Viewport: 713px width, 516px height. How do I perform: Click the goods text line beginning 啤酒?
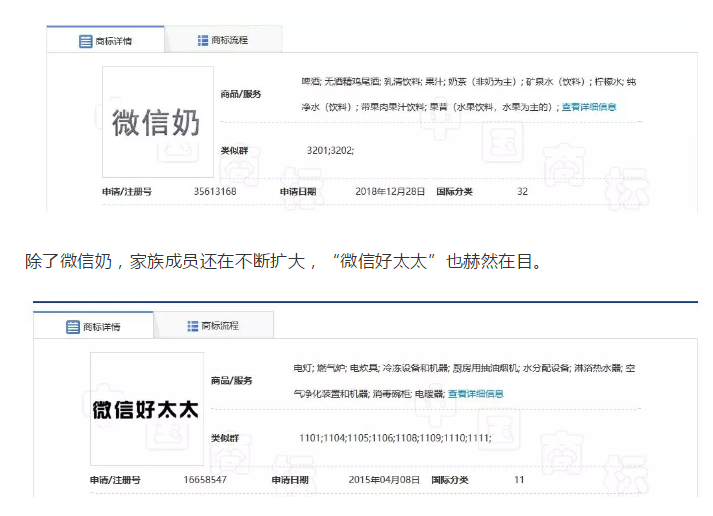point(469,82)
